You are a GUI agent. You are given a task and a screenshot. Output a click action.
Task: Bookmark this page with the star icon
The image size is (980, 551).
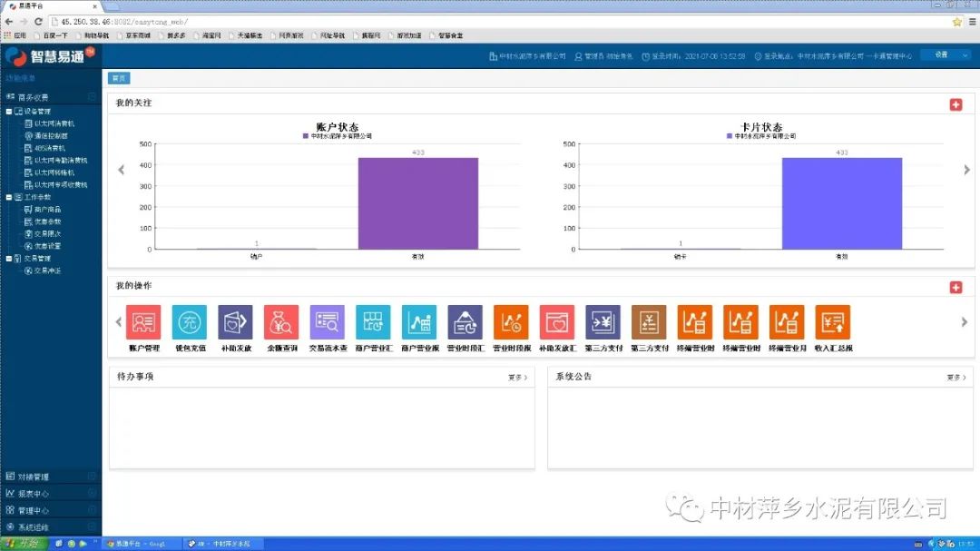click(956, 21)
